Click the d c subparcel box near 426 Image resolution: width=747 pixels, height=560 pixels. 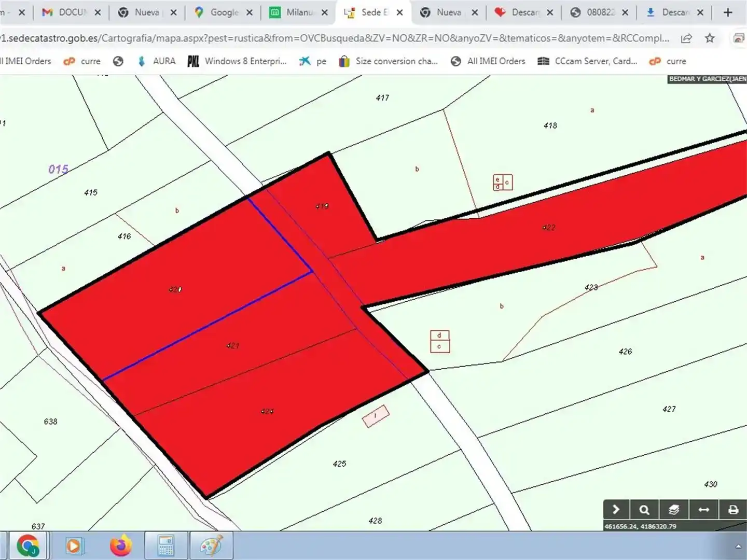[440, 342]
